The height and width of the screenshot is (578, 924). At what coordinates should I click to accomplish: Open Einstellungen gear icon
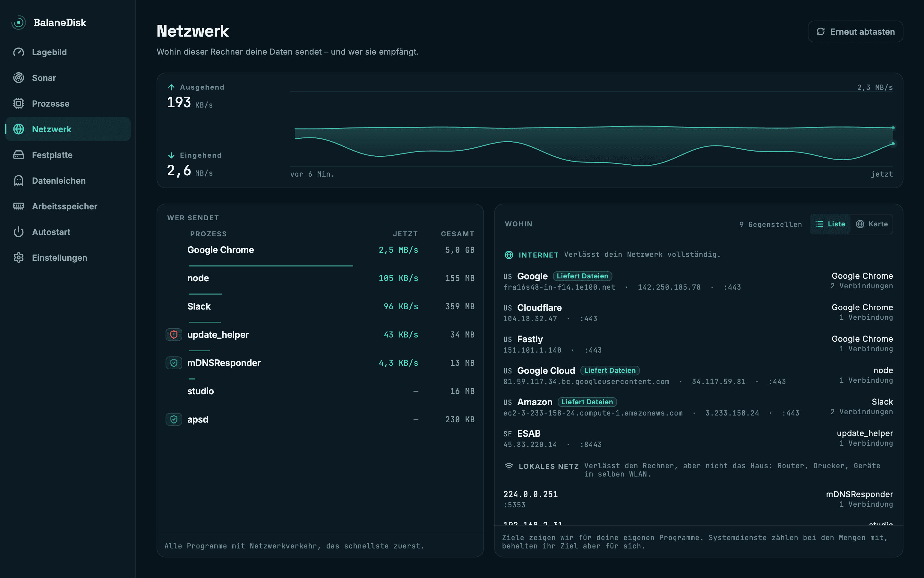(18, 258)
